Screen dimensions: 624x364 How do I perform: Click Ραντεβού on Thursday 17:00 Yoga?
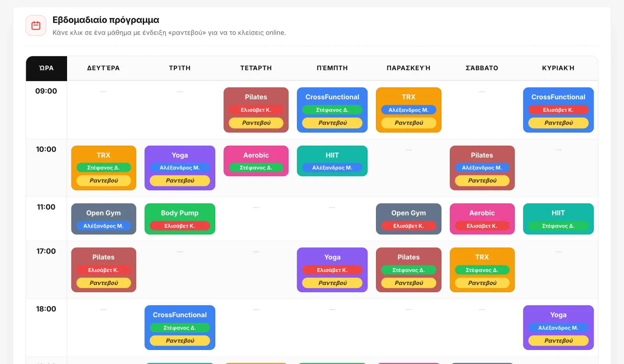click(332, 283)
